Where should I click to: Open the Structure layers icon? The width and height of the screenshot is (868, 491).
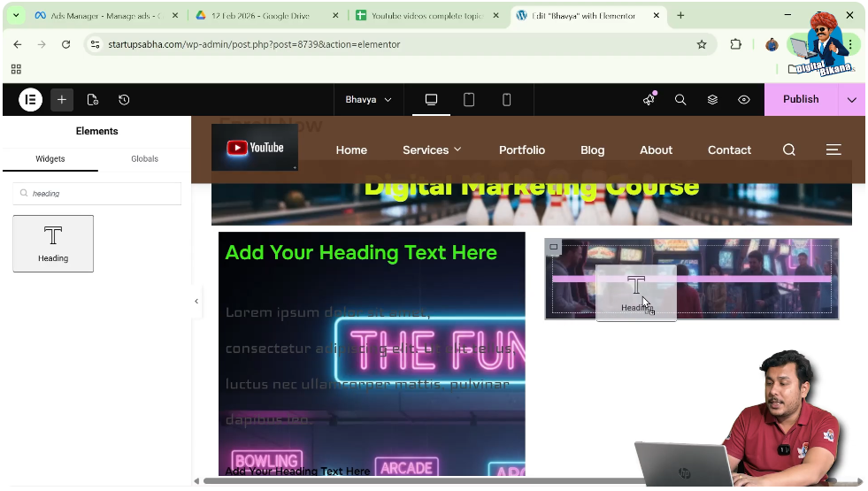point(712,100)
